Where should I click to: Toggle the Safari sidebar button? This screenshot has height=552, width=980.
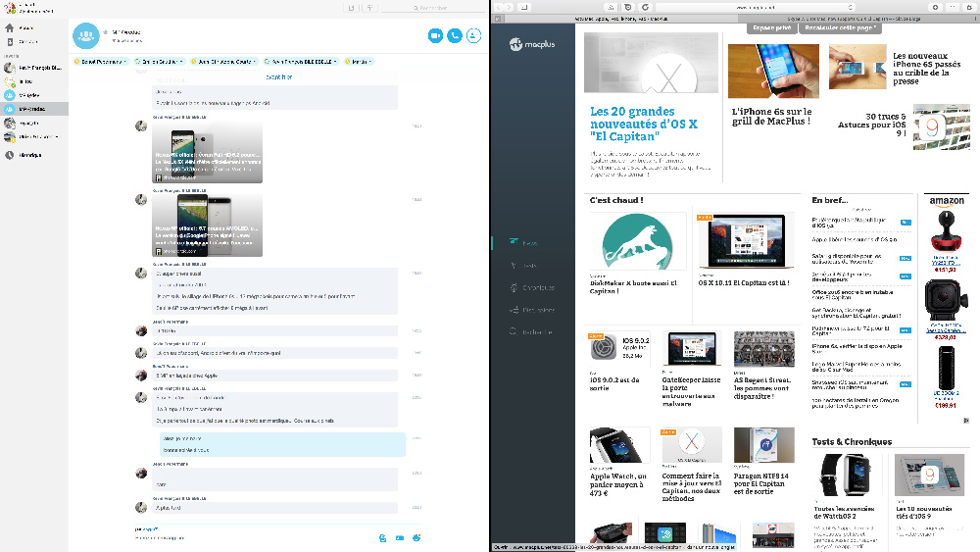(x=523, y=8)
